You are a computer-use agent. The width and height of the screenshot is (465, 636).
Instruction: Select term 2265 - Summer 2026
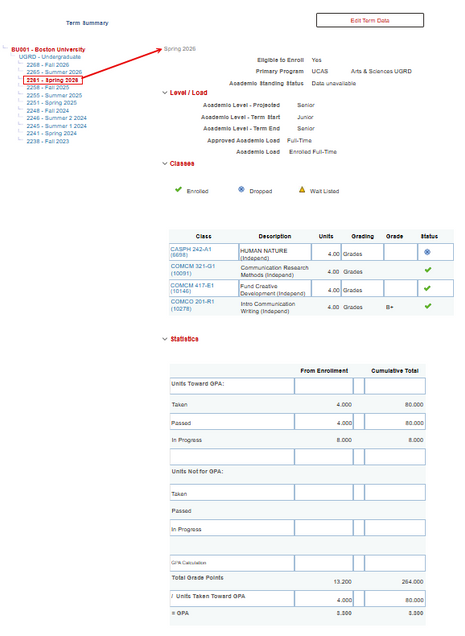click(54, 72)
